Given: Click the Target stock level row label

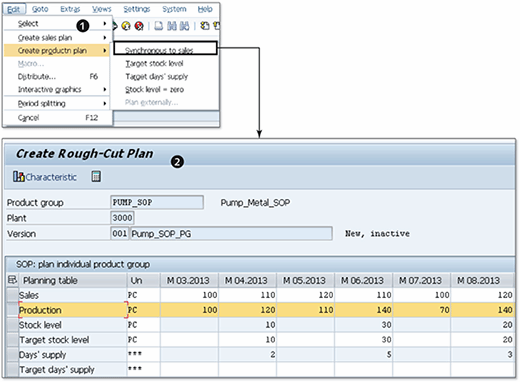Looking at the screenshot, I should tap(54, 340).
